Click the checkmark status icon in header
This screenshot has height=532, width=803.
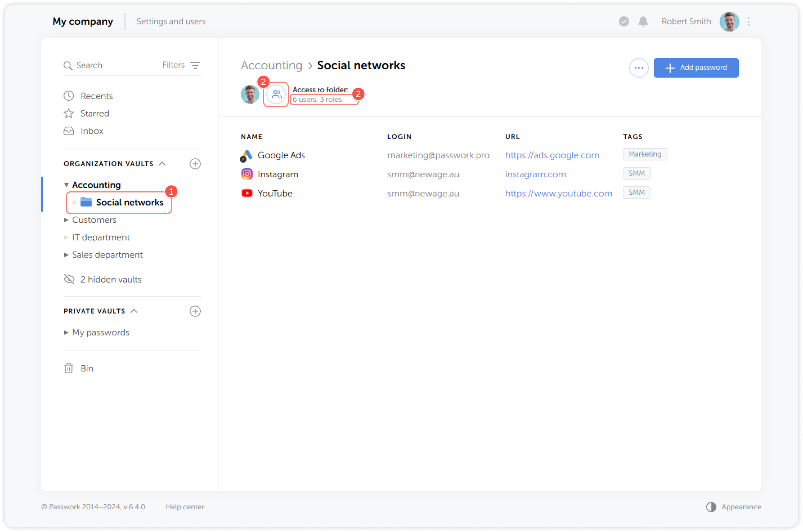624,22
